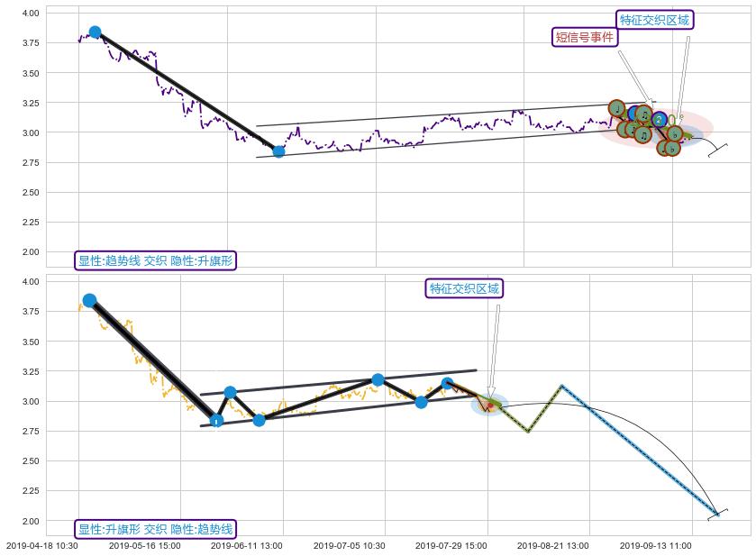This screenshot has width=756, height=556.
Task: Click the 特征交织区域 label in top chart
Action: pyautogui.click(x=656, y=20)
